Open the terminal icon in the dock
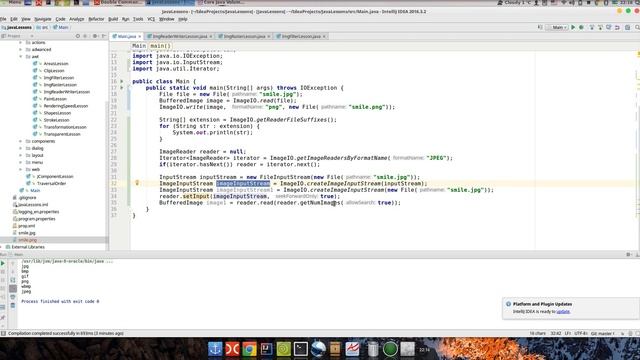This screenshot has width=640, height=360. coord(301,349)
